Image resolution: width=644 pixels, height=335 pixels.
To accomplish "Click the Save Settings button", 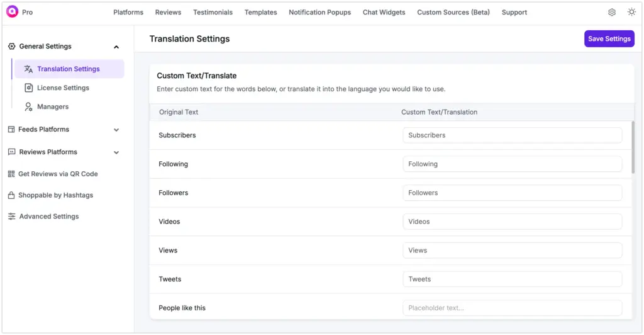I will point(609,38).
